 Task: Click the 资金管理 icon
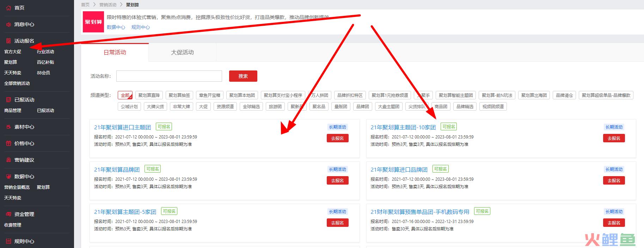(8, 214)
